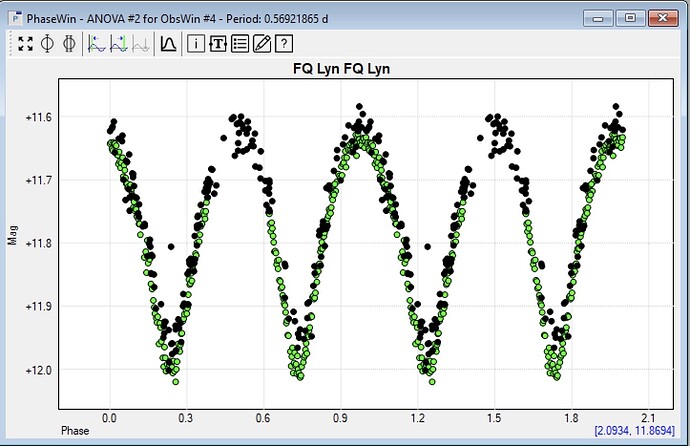
Task: Click the text box 'T' icon
Action: (218, 43)
